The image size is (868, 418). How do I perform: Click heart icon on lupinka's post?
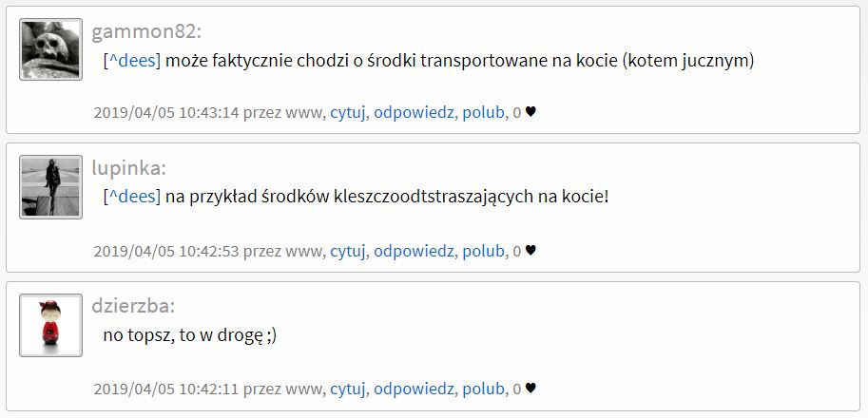[x=530, y=251]
